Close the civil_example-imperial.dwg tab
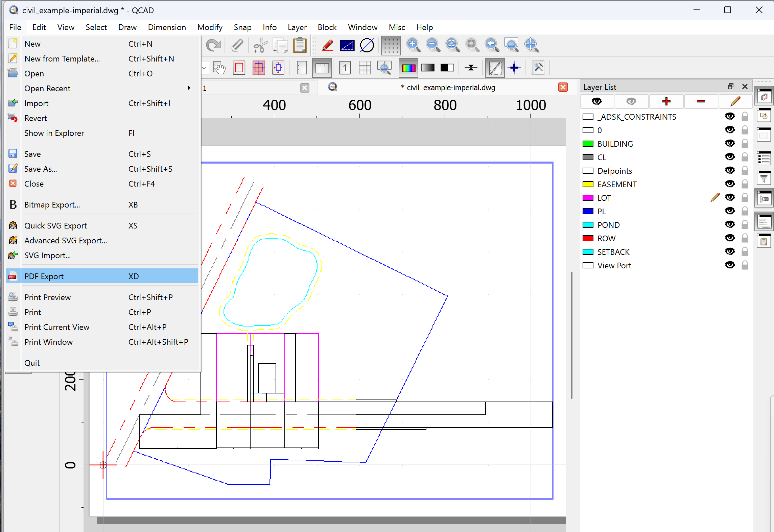The width and height of the screenshot is (774, 532). (x=563, y=88)
